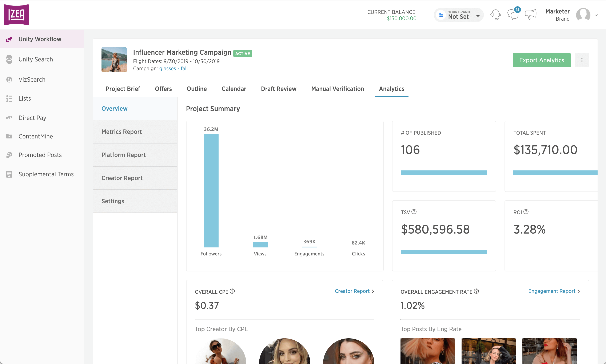The height and width of the screenshot is (364, 606).
Task: Switch to the Project Brief tab
Action: (x=123, y=89)
